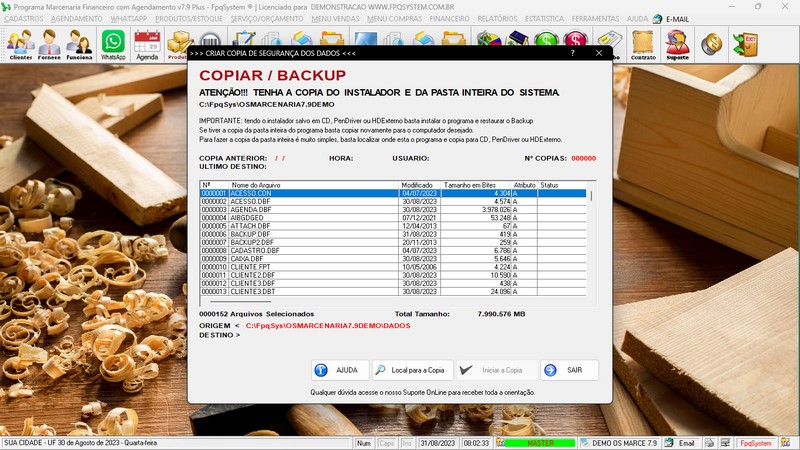This screenshot has height=450, width=800.
Task: Click the Fornece suppliers icon
Action: (x=50, y=45)
